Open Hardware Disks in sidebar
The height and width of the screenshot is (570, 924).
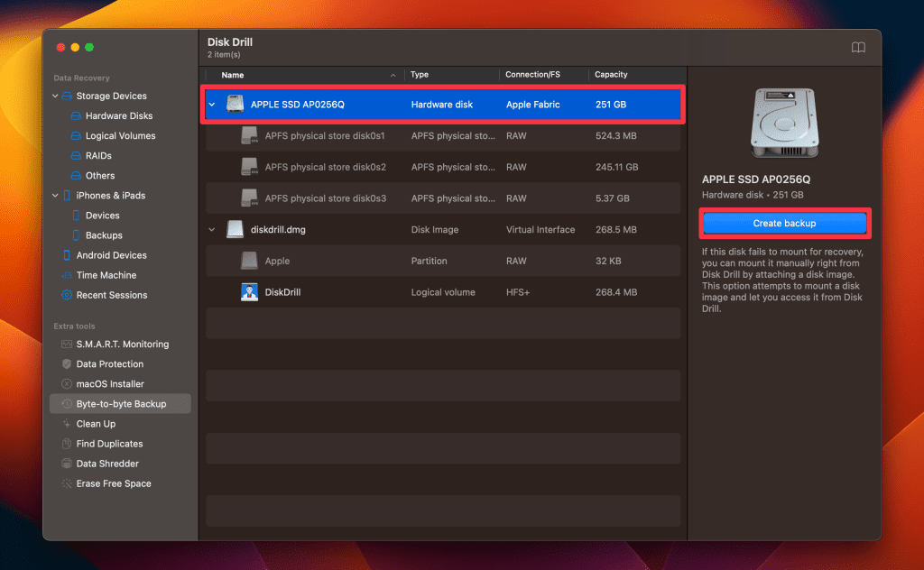[119, 116]
